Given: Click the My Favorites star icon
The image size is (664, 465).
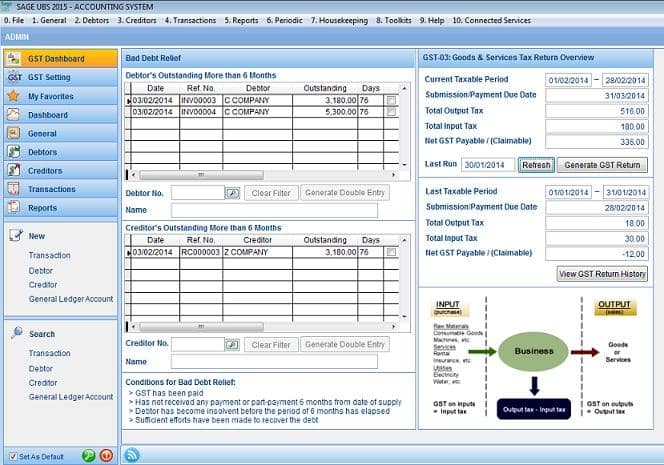Looking at the screenshot, I should 14,96.
